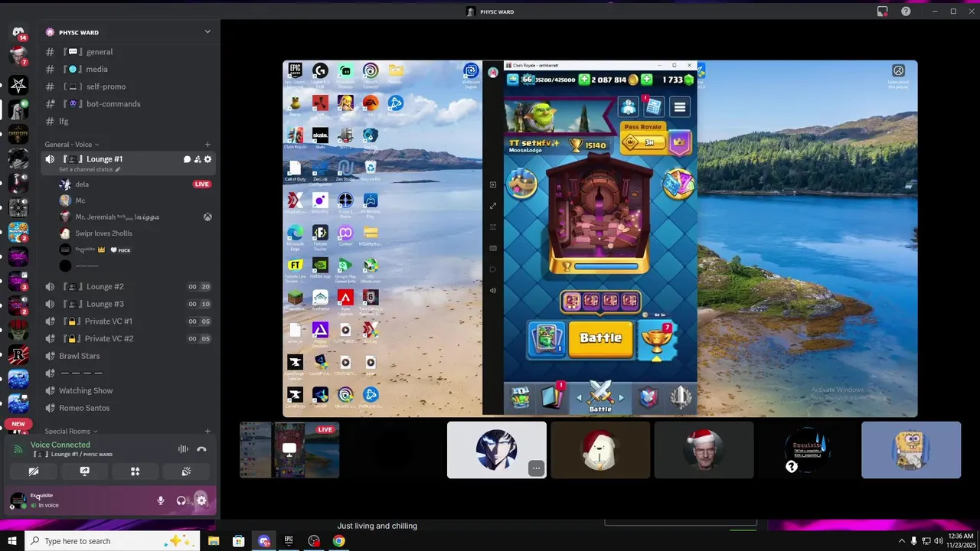Image resolution: width=980 pixels, height=551 pixels.
Task: Collapse the Special Rooms category
Action: [72, 432]
